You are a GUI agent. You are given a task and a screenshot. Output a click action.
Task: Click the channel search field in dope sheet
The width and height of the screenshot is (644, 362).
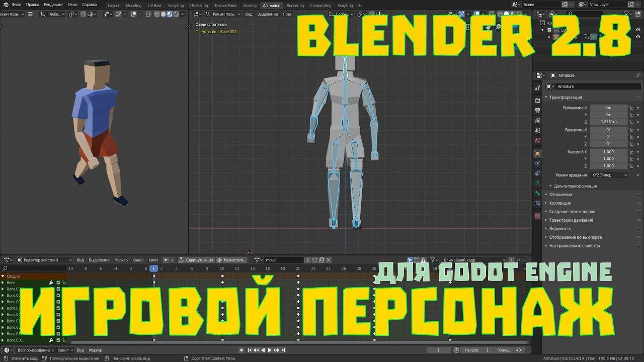click(x=34, y=268)
